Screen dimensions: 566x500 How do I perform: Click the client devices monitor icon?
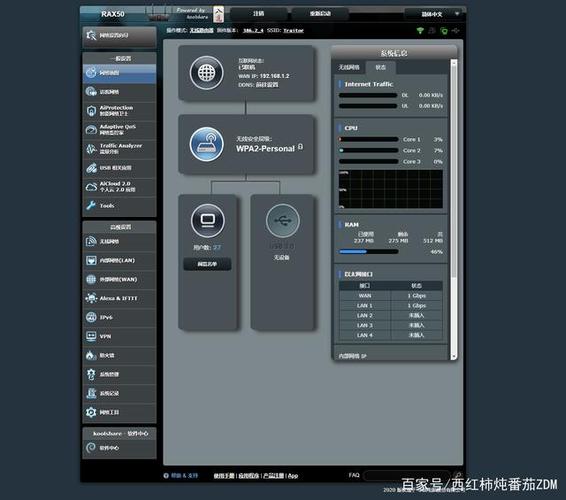208,221
